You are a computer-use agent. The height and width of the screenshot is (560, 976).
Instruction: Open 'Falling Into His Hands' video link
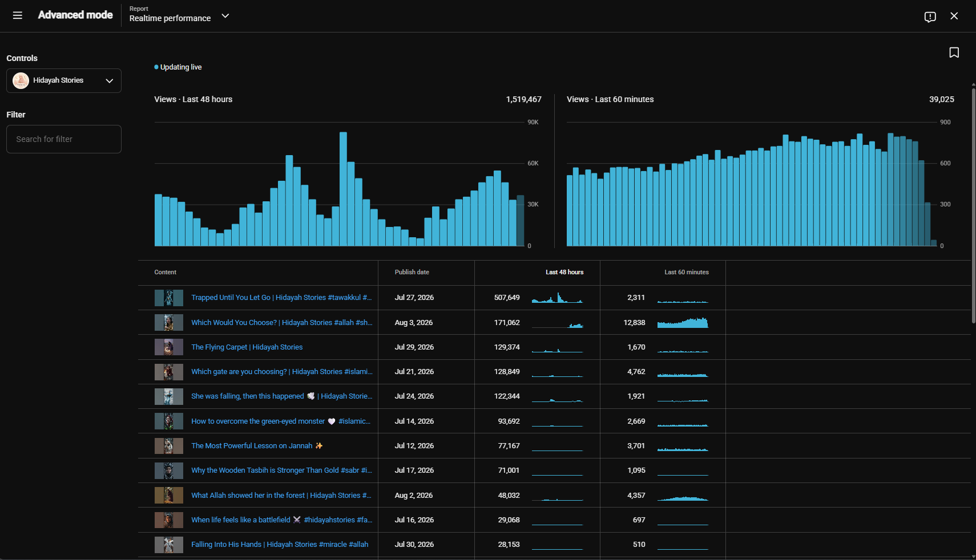click(x=280, y=545)
